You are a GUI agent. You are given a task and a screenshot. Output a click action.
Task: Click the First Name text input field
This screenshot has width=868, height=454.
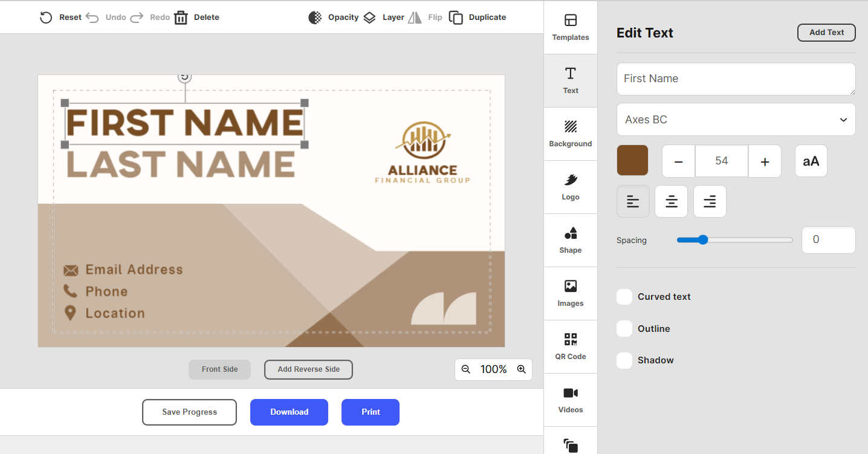click(x=736, y=79)
